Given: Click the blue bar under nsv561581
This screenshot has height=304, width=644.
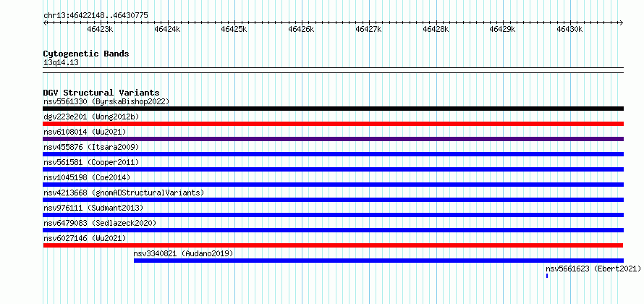Looking at the screenshot, I should [x=333, y=169].
